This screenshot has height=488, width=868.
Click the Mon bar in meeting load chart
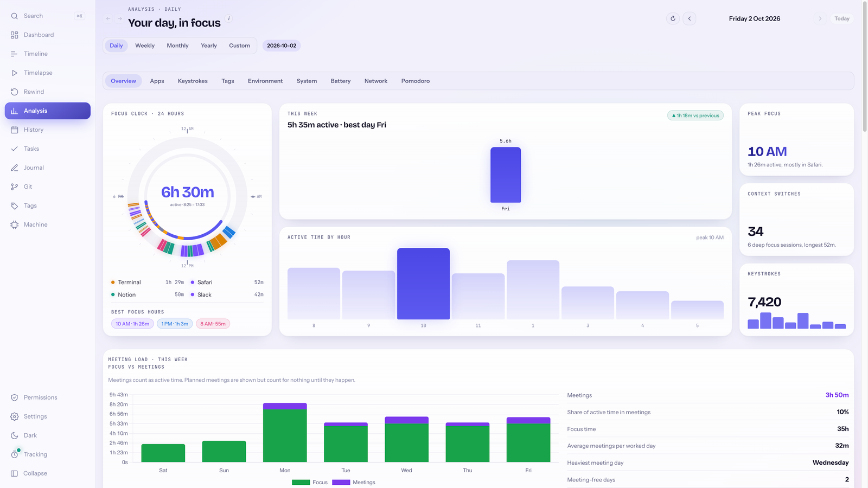click(285, 432)
